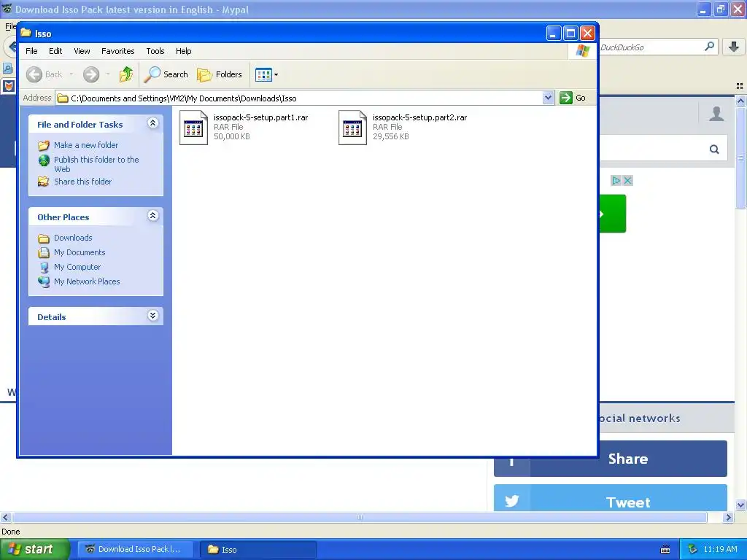Click the Share this folder icon
This screenshot has width=747, height=560.
44,182
